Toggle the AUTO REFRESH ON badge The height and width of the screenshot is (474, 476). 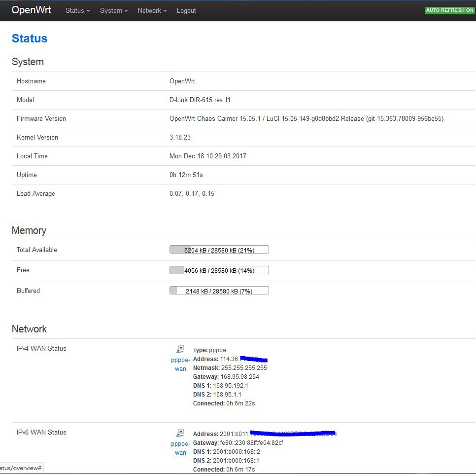pos(449,10)
